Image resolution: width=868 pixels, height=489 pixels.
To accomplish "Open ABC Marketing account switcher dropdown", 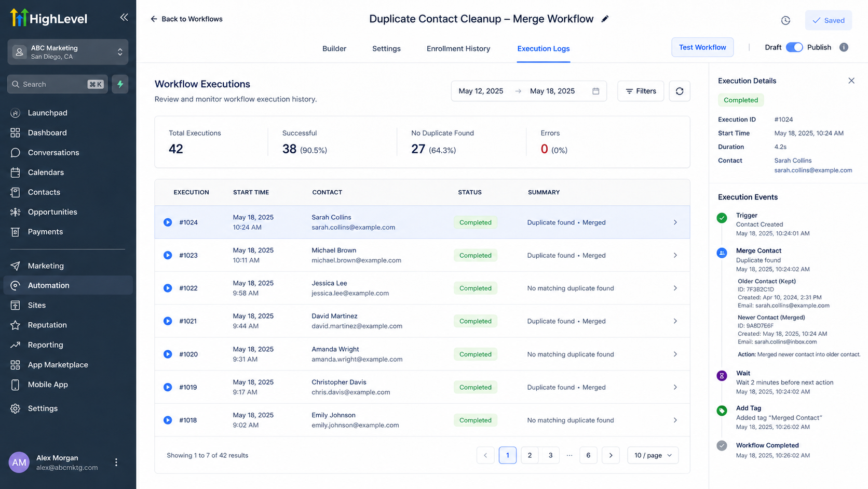I will click(68, 52).
